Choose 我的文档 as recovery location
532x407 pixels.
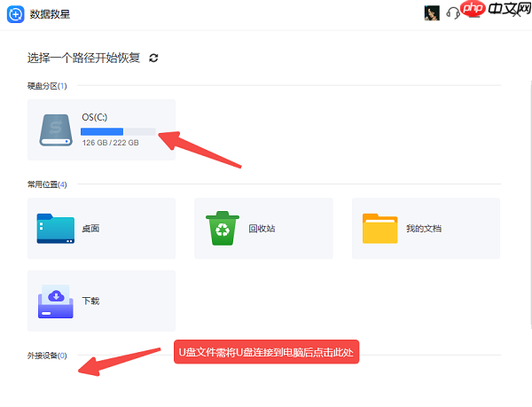[x=424, y=229]
